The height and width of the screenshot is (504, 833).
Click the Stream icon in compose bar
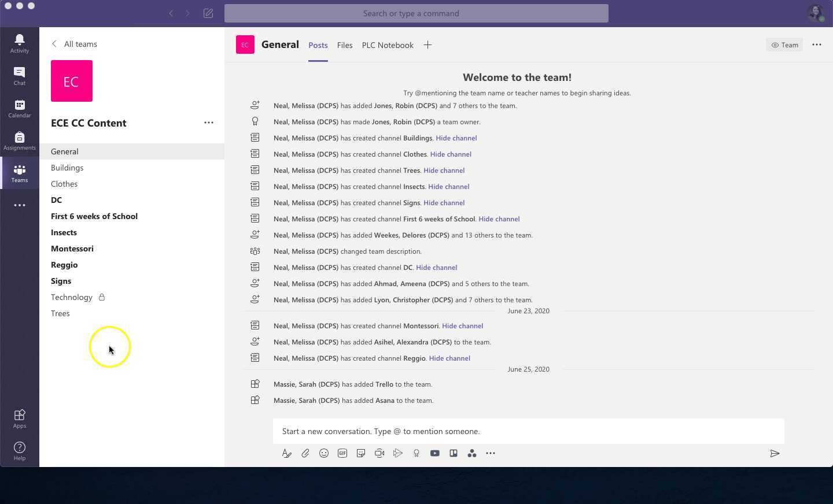click(x=398, y=453)
